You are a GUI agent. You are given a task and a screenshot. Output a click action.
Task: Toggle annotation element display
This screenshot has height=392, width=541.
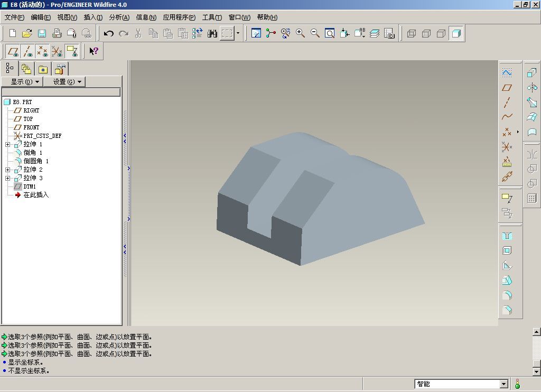tap(72, 51)
